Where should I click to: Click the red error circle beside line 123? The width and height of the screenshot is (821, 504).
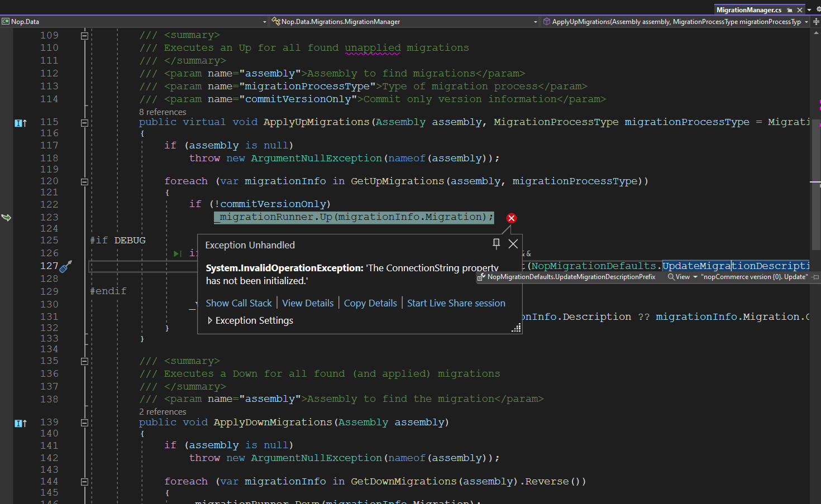click(x=511, y=218)
